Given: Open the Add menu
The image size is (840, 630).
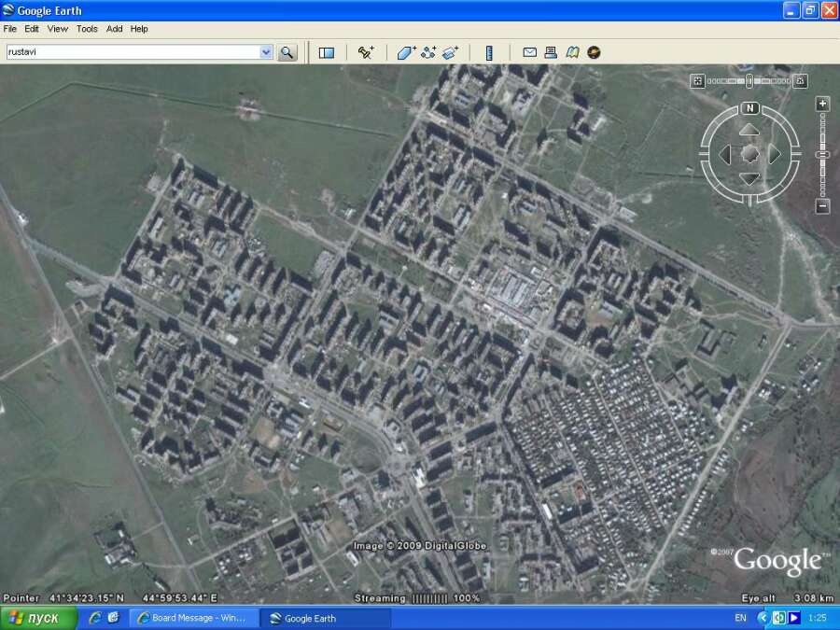Looking at the screenshot, I should tap(114, 29).
